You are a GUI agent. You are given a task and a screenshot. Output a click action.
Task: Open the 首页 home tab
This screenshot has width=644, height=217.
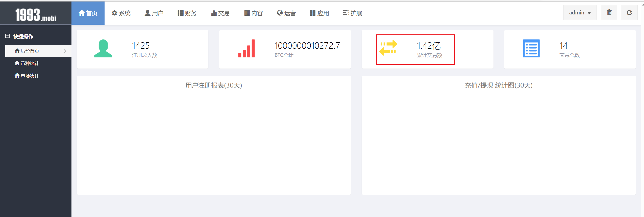[88, 13]
